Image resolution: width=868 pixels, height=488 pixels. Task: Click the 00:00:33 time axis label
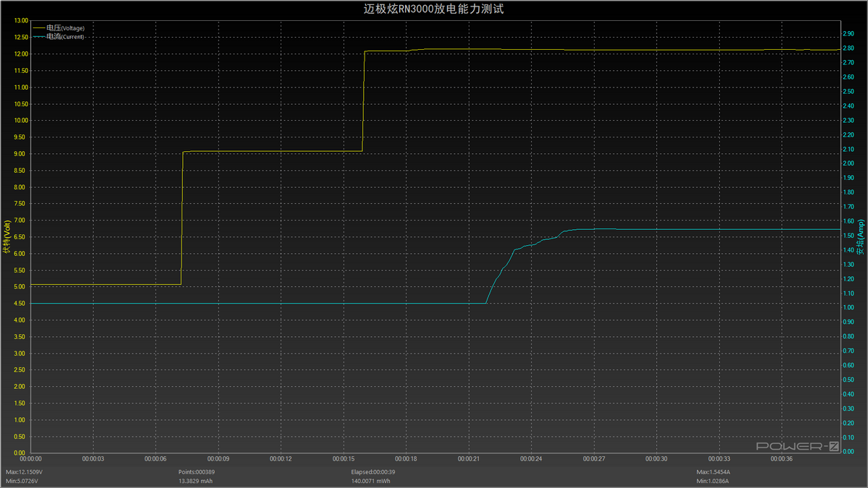point(718,459)
